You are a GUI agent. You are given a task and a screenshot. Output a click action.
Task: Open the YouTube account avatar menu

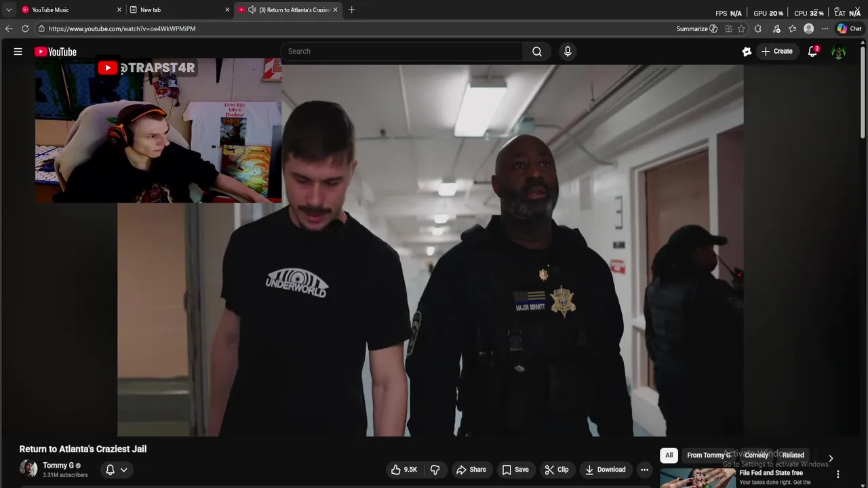click(838, 52)
